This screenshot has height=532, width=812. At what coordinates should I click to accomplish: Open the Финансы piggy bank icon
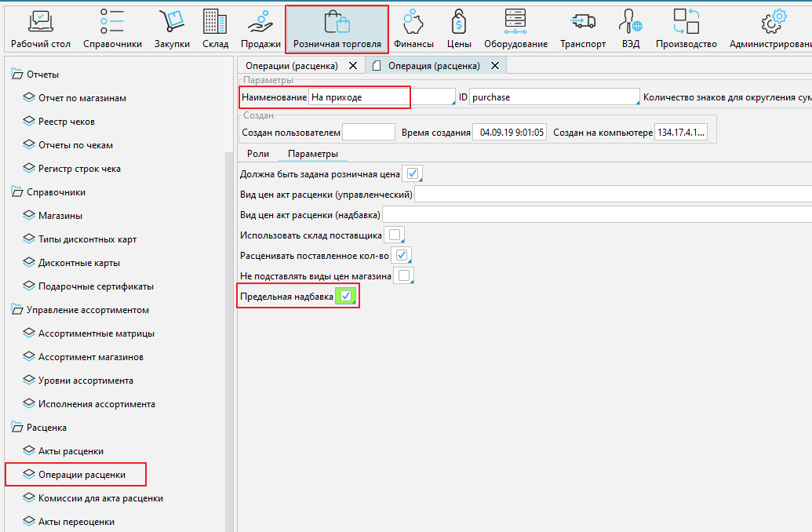pyautogui.click(x=413, y=22)
